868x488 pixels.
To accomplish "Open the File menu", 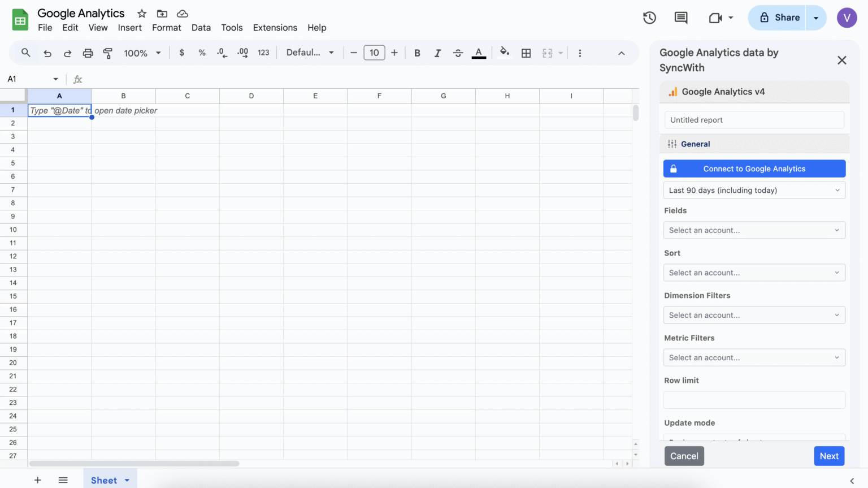I will pyautogui.click(x=45, y=28).
